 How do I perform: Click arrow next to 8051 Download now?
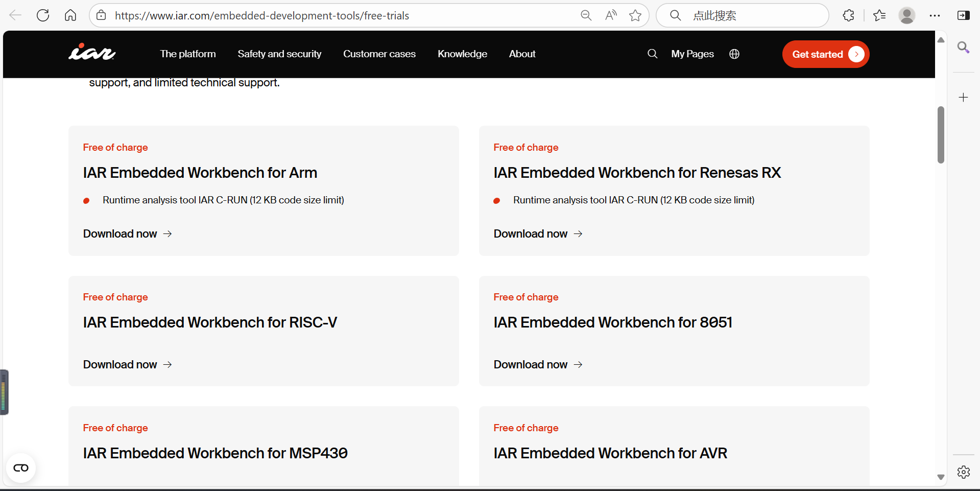[578, 365]
